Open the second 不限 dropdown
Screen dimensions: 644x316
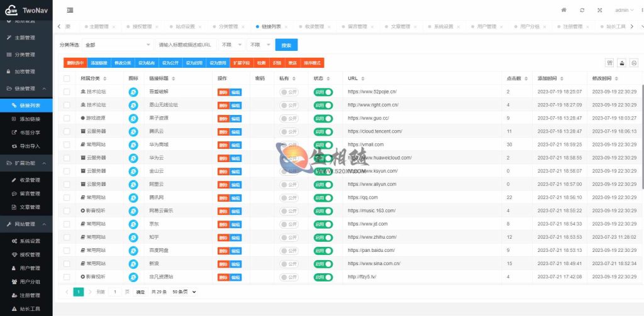click(x=260, y=45)
